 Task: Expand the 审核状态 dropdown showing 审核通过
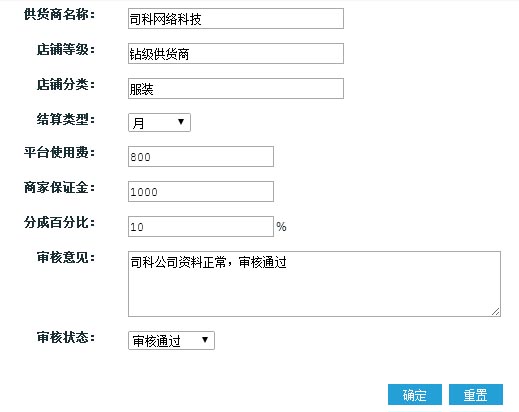(171, 340)
